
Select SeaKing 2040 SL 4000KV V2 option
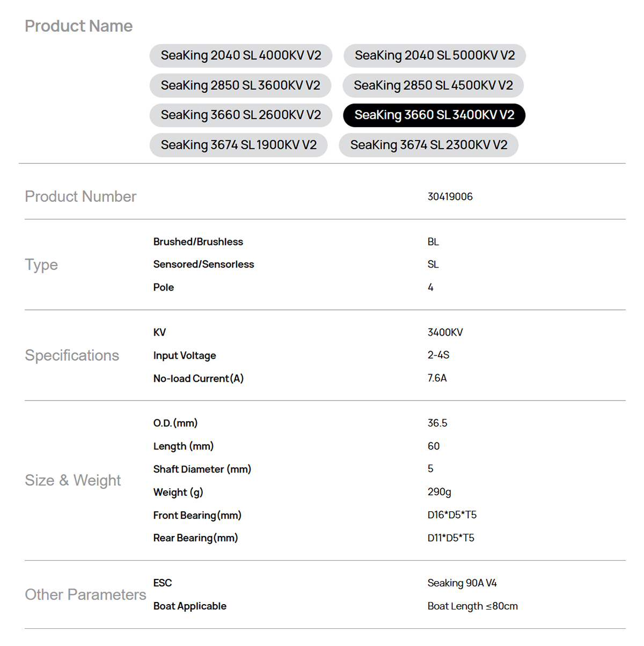click(x=241, y=56)
